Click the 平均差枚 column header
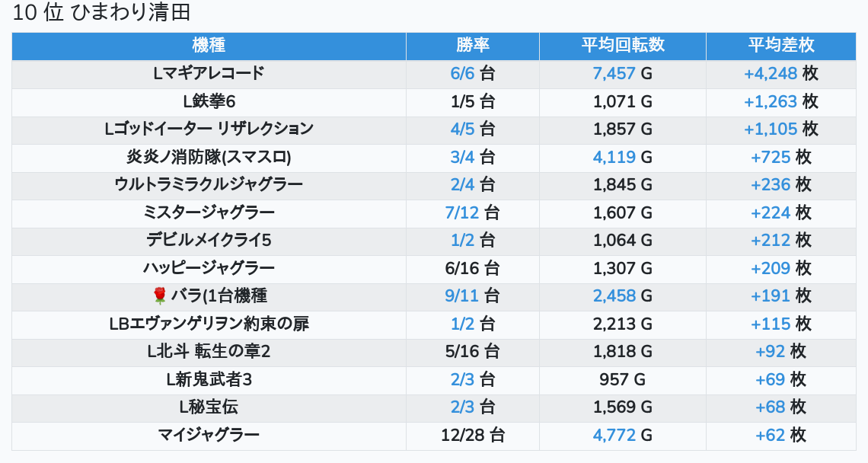Image resolution: width=868 pixels, height=463 pixels. pyautogui.click(x=780, y=45)
